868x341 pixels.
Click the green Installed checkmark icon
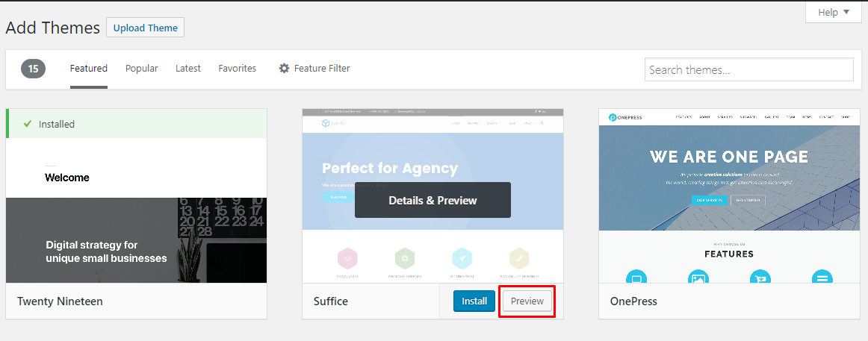pyautogui.click(x=28, y=124)
